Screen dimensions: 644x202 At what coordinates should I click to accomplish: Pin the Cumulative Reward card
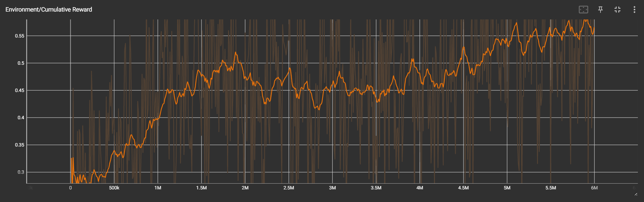[601, 10]
